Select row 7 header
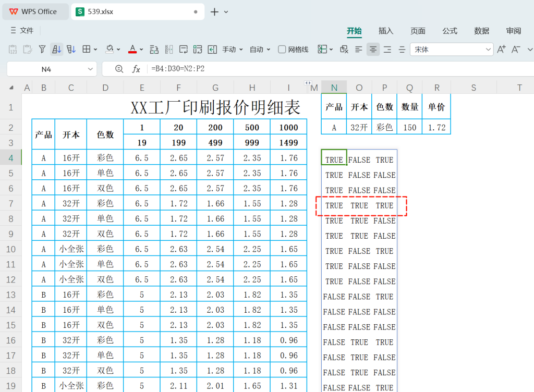The image size is (534, 392). click(x=11, y=203)
